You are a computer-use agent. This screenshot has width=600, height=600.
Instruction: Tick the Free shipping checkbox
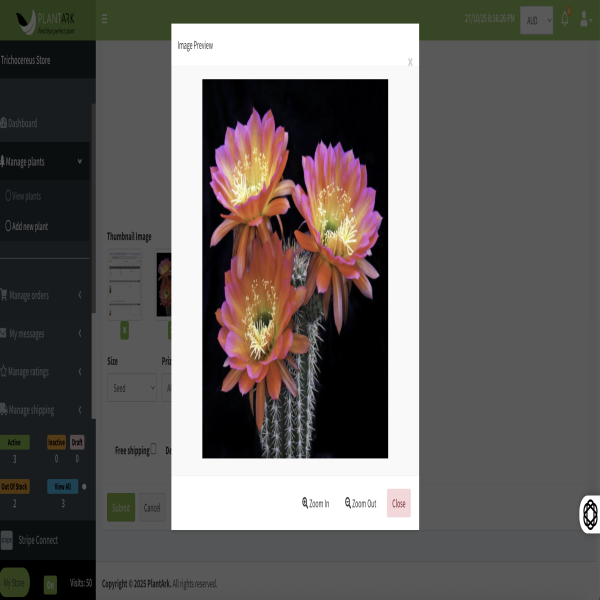[153, 449]
